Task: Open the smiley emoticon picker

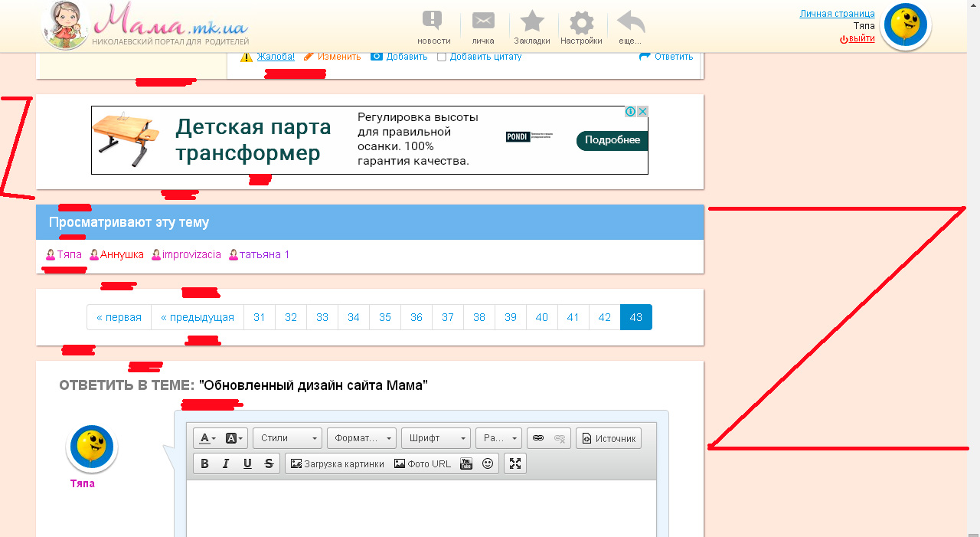Action: coord(488,463)
